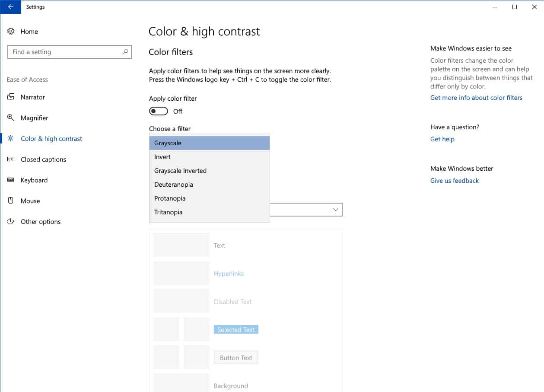Go to Narrator settings

[33, 97]
